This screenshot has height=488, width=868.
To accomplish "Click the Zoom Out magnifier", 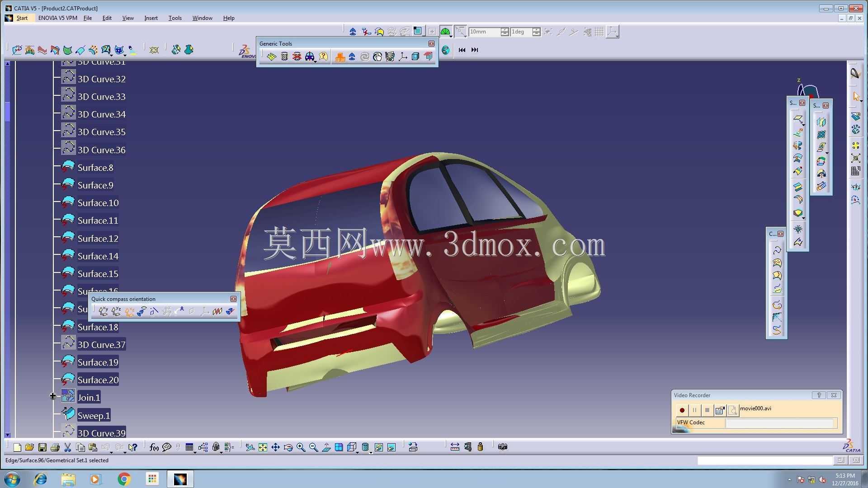I will 313,447.
